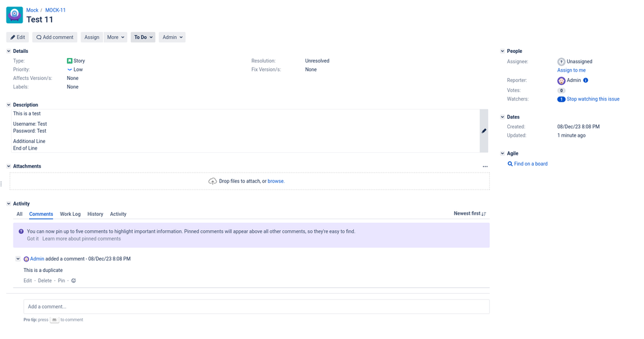Click the Created date 08/Dec/23 8:08 PM
The image size is (644, 339).
coord(578,127)
